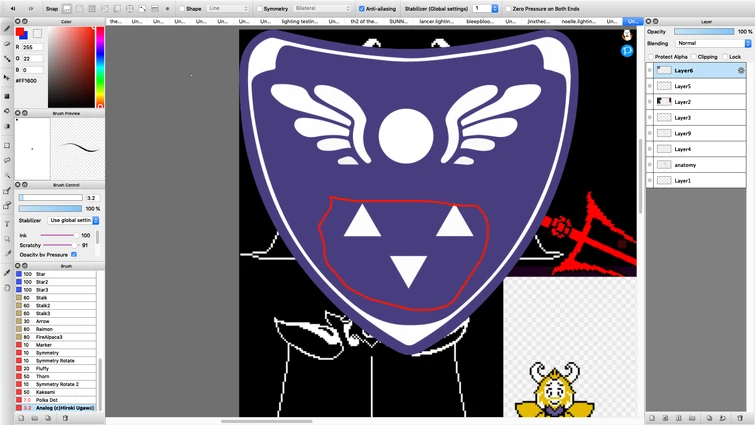Viewport: 755px width, 425px height.
Task: Select the Fluffy brush
Action: click(56, 369)
